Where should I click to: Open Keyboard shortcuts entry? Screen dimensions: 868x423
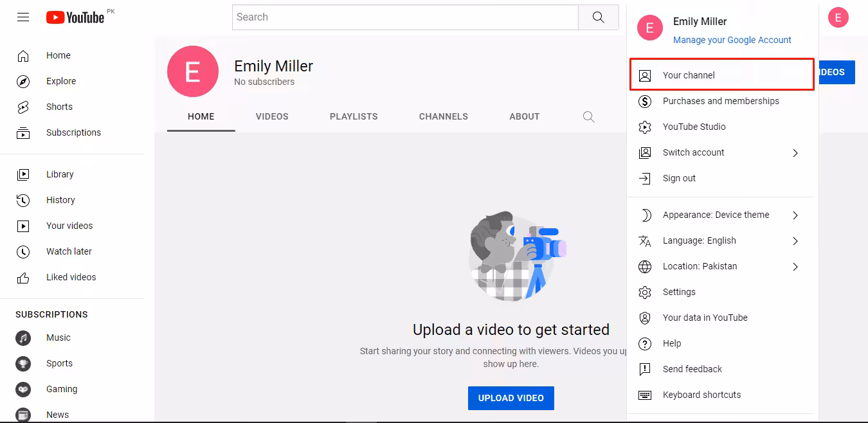pyautogui.click(x=723, y=395)
